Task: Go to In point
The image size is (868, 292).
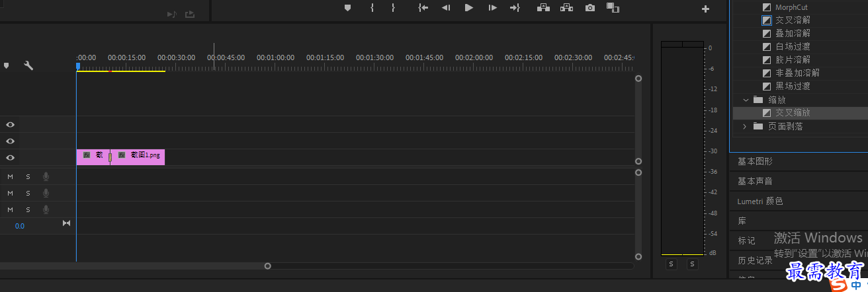Action: (423, 8)
